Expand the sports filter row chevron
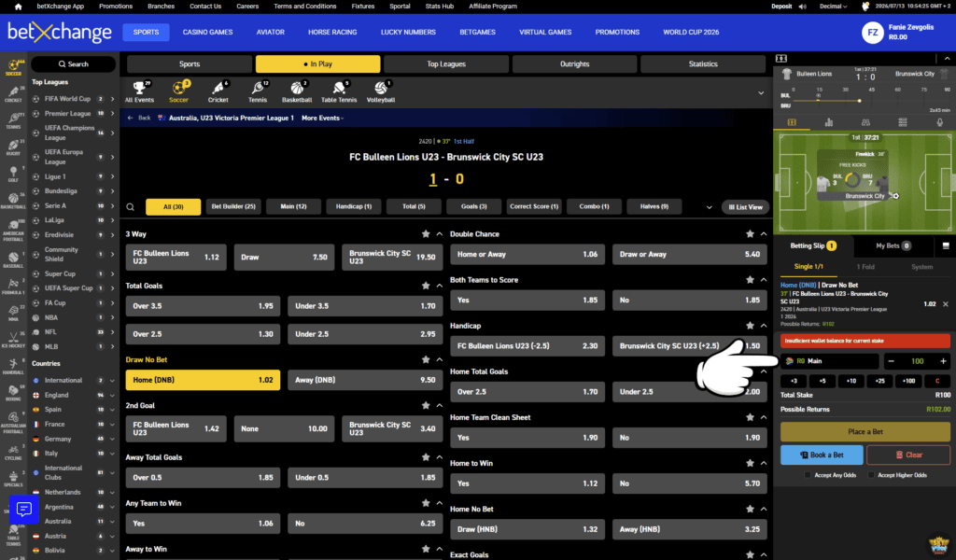 (761, 93)
